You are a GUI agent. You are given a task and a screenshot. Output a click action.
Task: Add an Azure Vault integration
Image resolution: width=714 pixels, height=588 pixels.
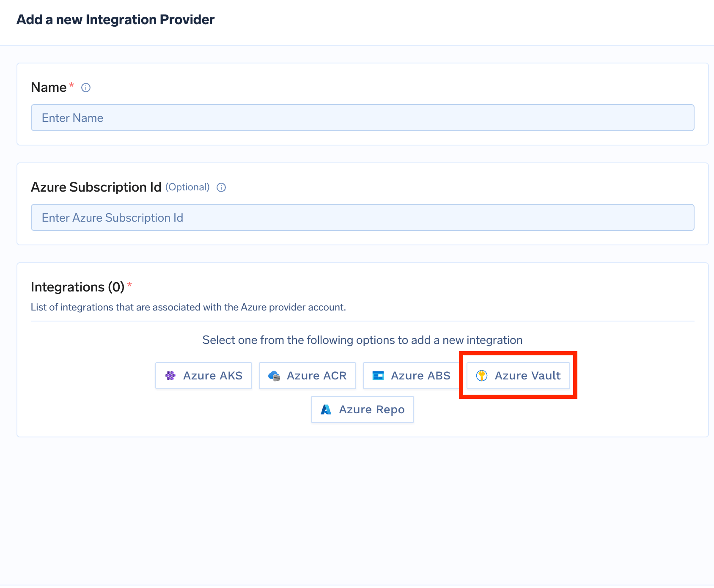(518, 376)
